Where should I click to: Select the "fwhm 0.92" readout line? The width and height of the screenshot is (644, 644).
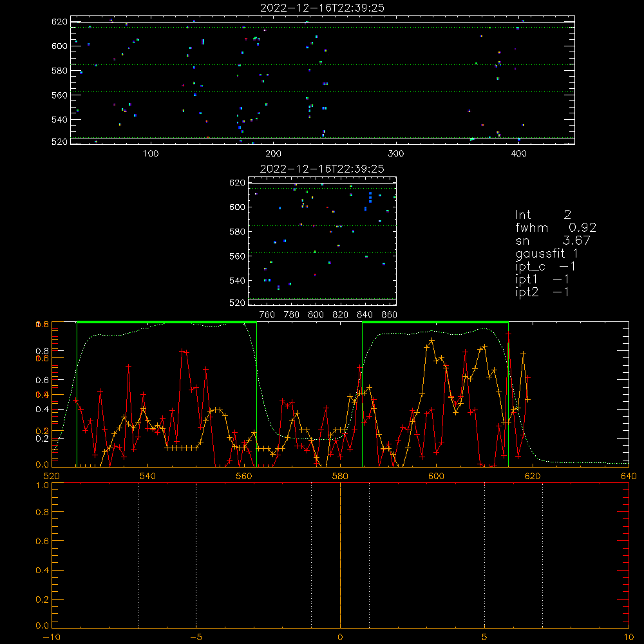556,227
